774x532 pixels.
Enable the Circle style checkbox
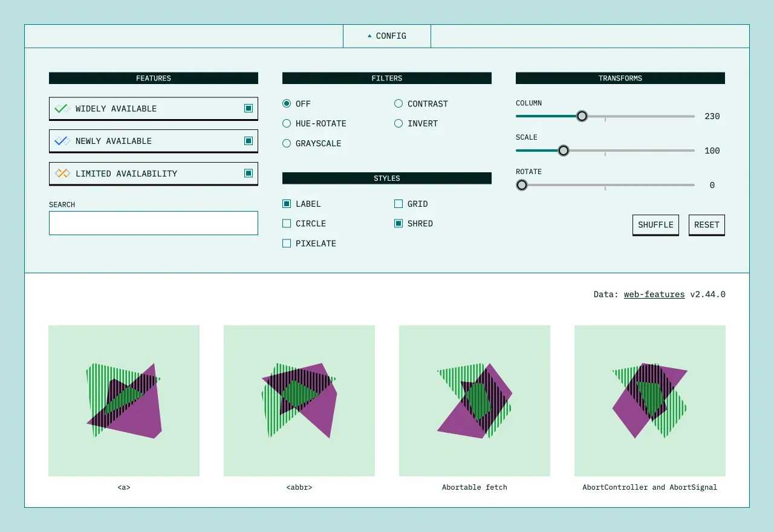(x=287, y=224)
